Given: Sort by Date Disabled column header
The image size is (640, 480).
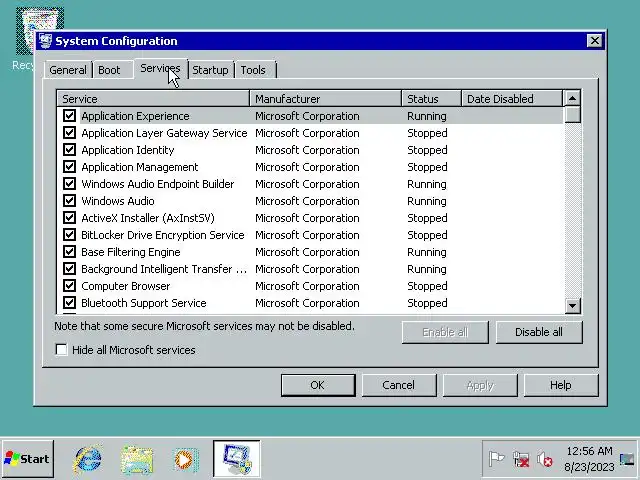Looking at the screenshot, I should (512, 99).
